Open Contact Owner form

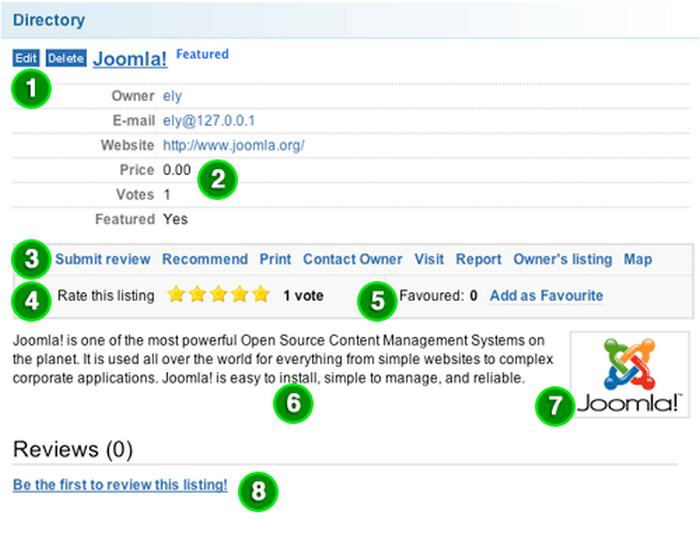pos(352,259)
